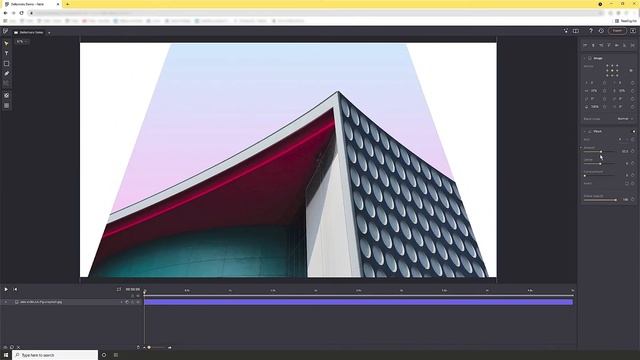640x360 pixels.
Task: Toggle keyframe circle for the bottom opacity slider
Action: [633, 200]
